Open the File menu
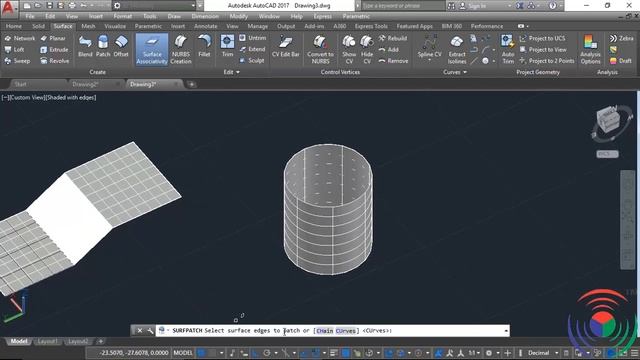This screenshot has width=640, height=360. pyautogui.click(x=30, y=16)
